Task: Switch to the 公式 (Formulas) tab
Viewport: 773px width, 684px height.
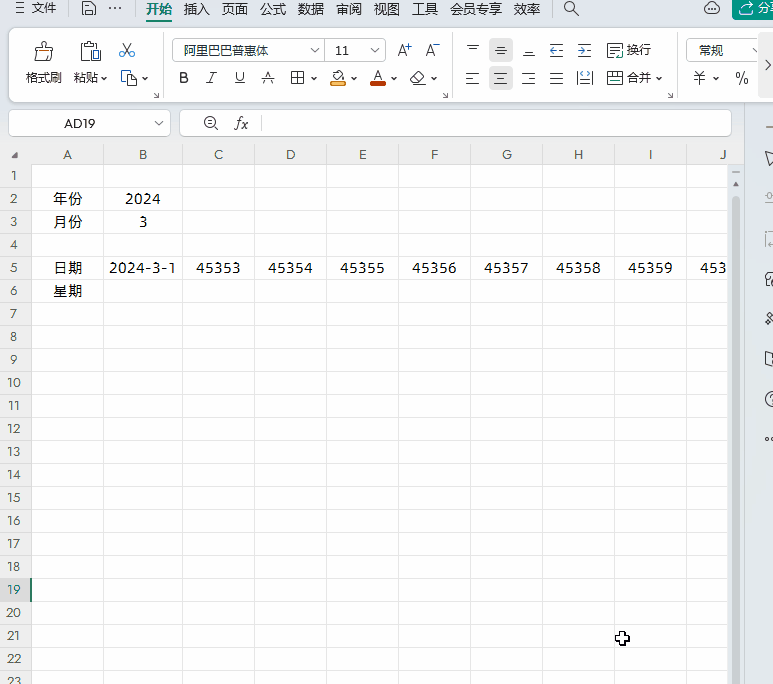Action: point(273,9)
